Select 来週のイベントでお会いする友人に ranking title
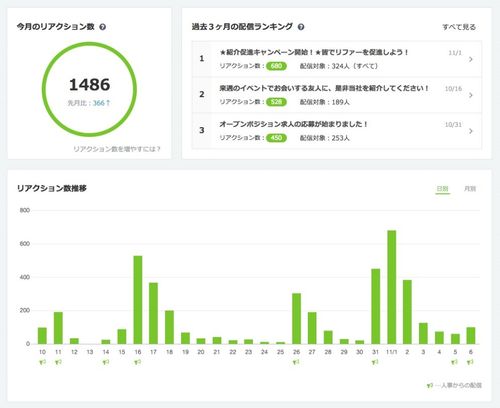The width and height of the screenshot is (500, 408). [324, 88]
